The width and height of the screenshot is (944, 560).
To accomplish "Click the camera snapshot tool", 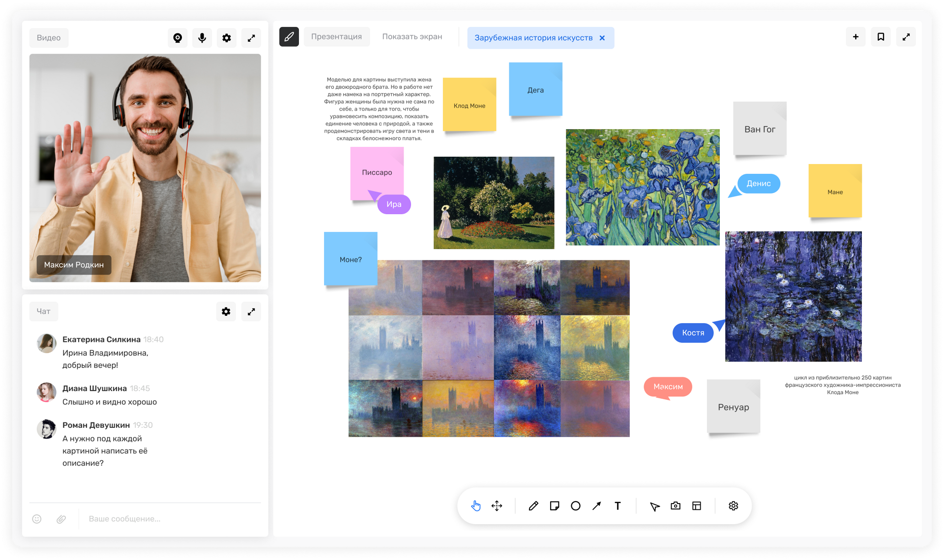I will (676, 506).
